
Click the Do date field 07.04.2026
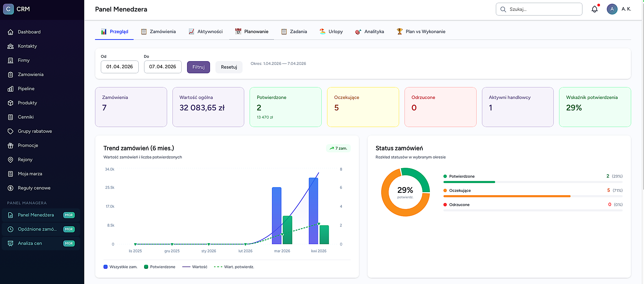[163, 67]
